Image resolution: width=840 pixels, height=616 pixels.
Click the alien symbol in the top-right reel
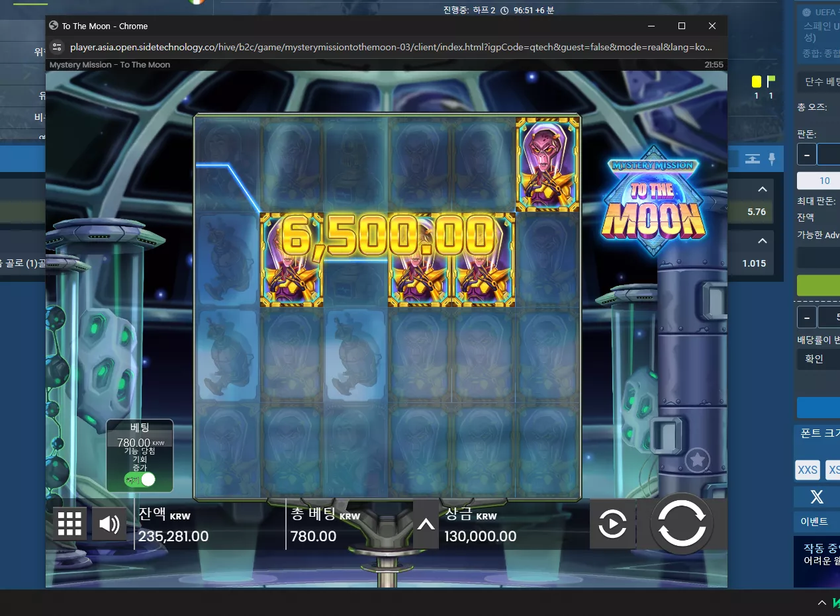click(x=547, y=165)
